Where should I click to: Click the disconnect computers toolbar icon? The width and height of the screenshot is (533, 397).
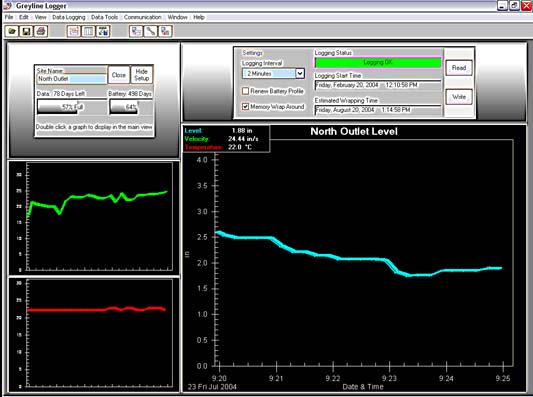[x=165, y=31]
